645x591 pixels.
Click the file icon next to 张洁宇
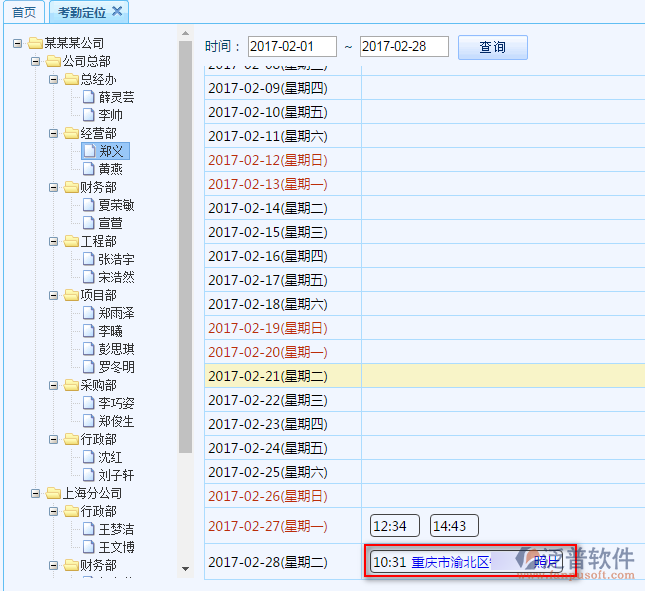pos(89,259)
